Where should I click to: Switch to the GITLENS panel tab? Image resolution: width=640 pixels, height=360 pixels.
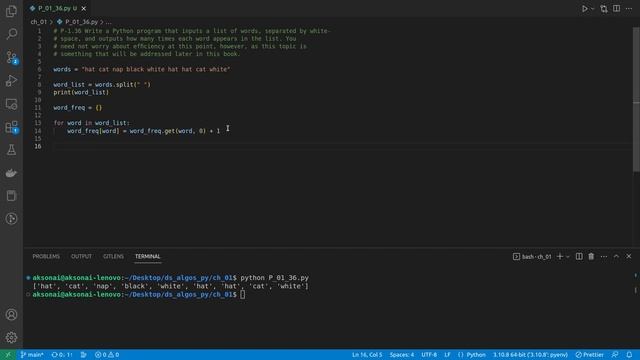(x=113, y=256)
